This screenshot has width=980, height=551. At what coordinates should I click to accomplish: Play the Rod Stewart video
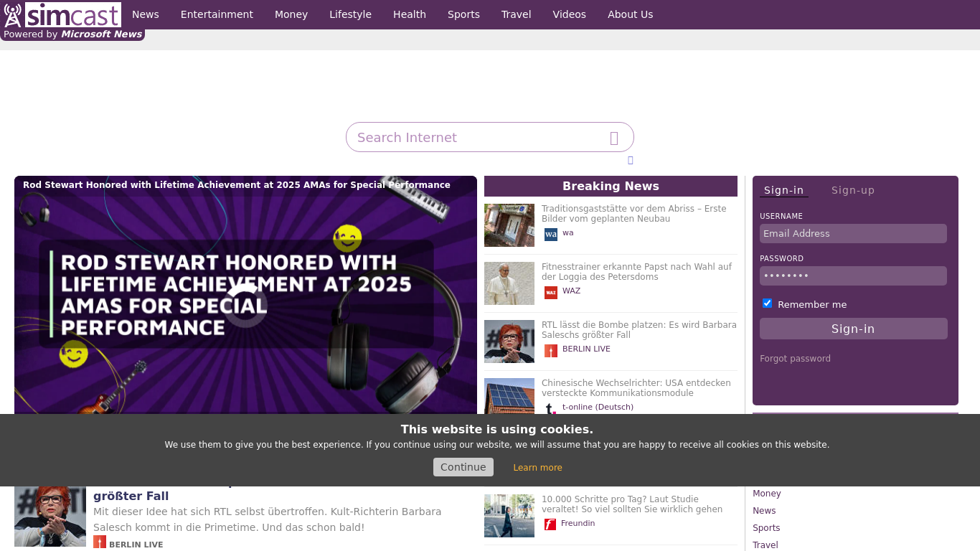pos(245,305)
